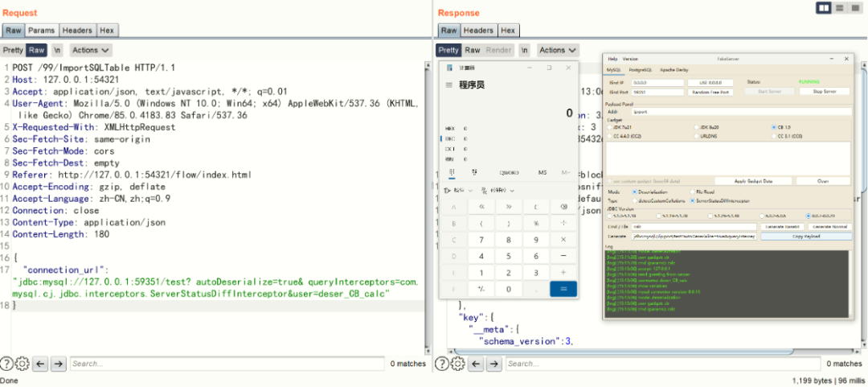Click the help icon in Request search bar
Image resolution: width=868 pixels, height=387 pixels.
tap(7, 364)
